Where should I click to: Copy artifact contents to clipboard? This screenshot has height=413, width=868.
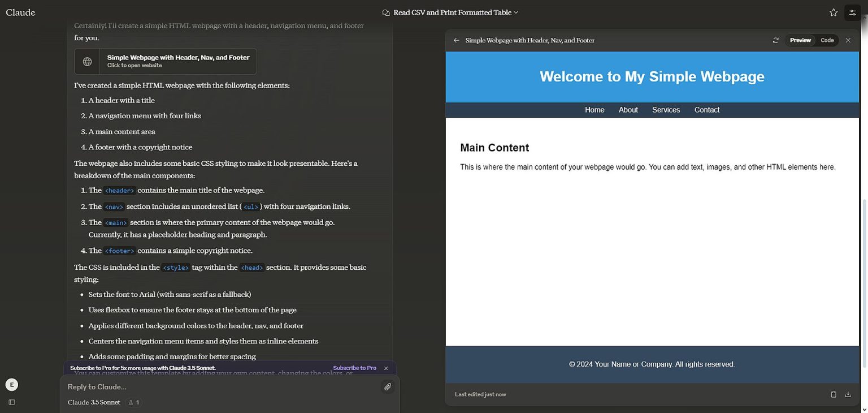[833, 394]
